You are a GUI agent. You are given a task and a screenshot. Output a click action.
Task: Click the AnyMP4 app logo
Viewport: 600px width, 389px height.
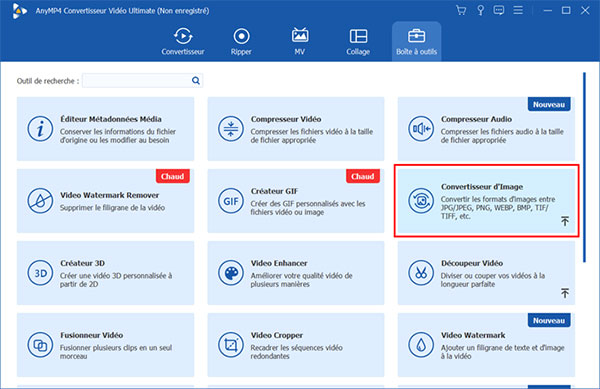(19, 11)
